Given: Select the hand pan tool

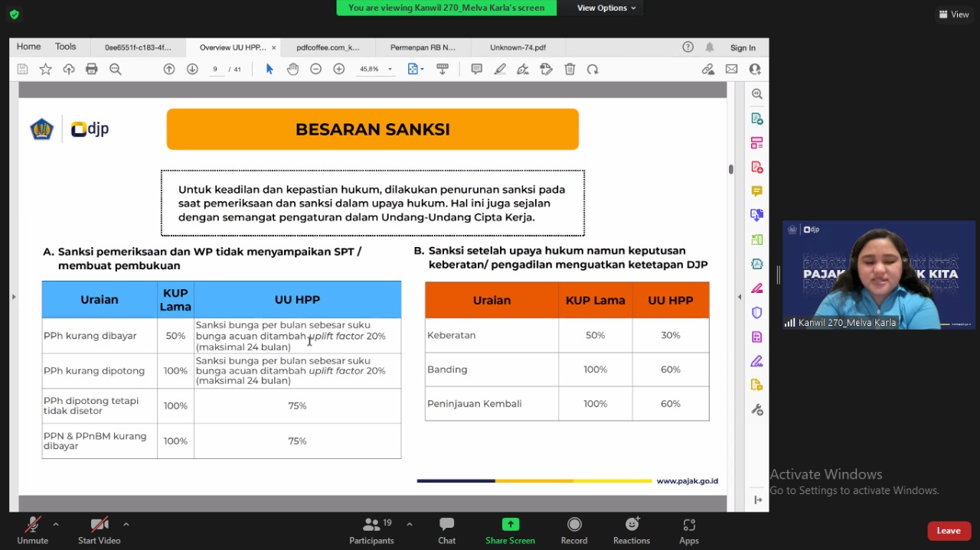Looking at the screenshot, I should [292, 69].
